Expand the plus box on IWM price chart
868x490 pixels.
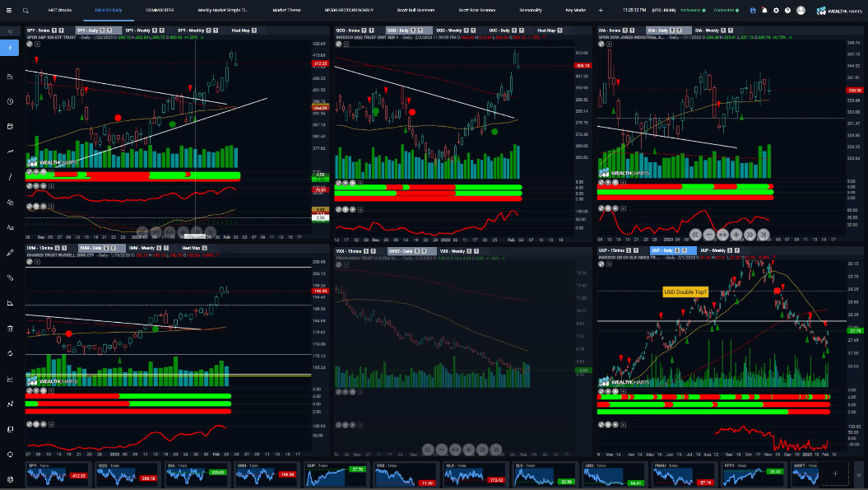[x=36, y=261]
